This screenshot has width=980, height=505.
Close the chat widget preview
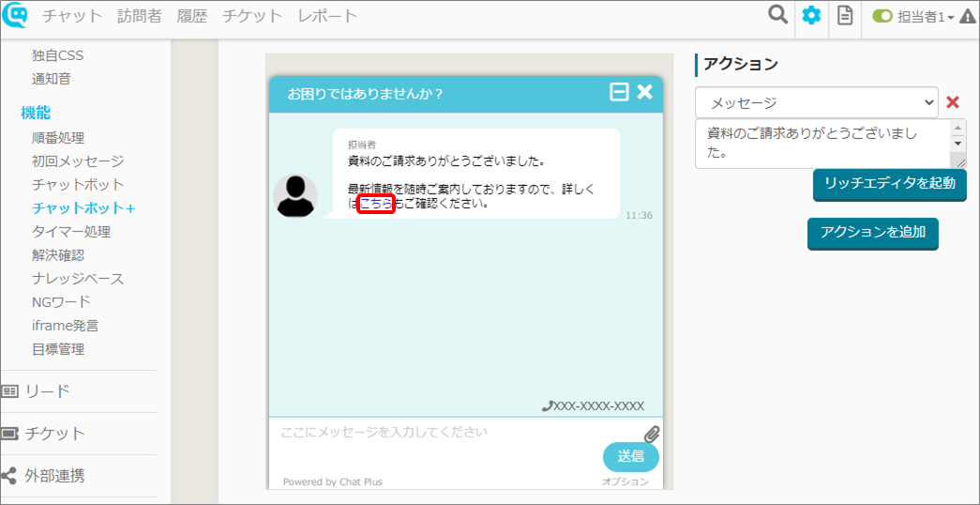pyautogui.click(x=644, y=93)
